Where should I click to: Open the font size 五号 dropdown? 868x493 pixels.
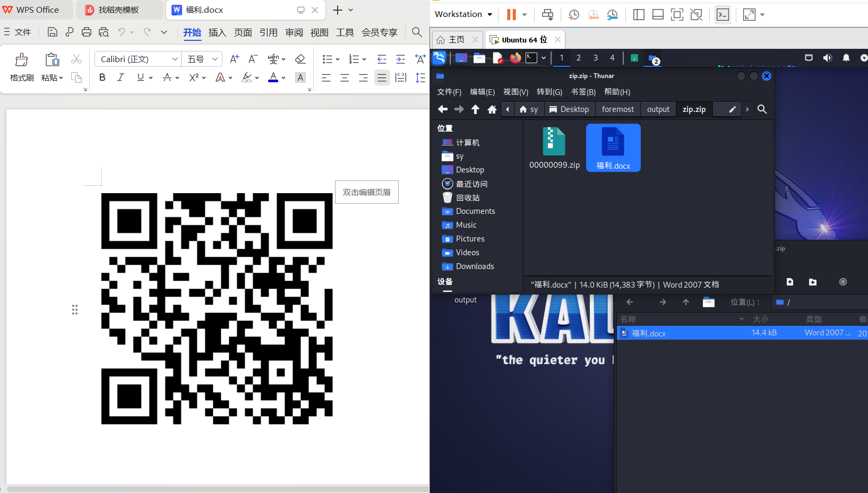pyautogui.click(x=214, y=59)
